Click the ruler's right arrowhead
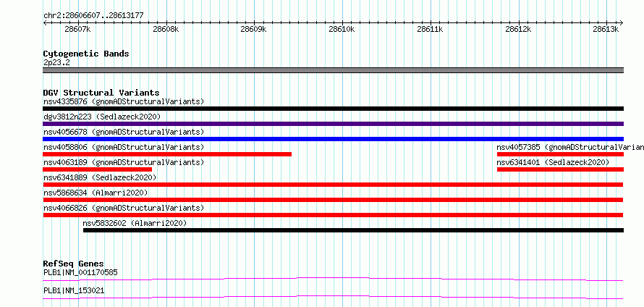The height and width of the screenshot is (307, 644). point(622,22)
